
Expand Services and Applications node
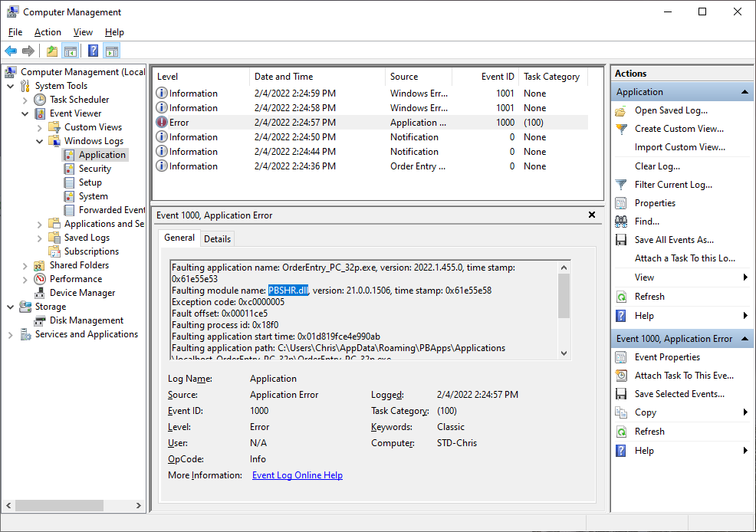[x=10, y=334]
